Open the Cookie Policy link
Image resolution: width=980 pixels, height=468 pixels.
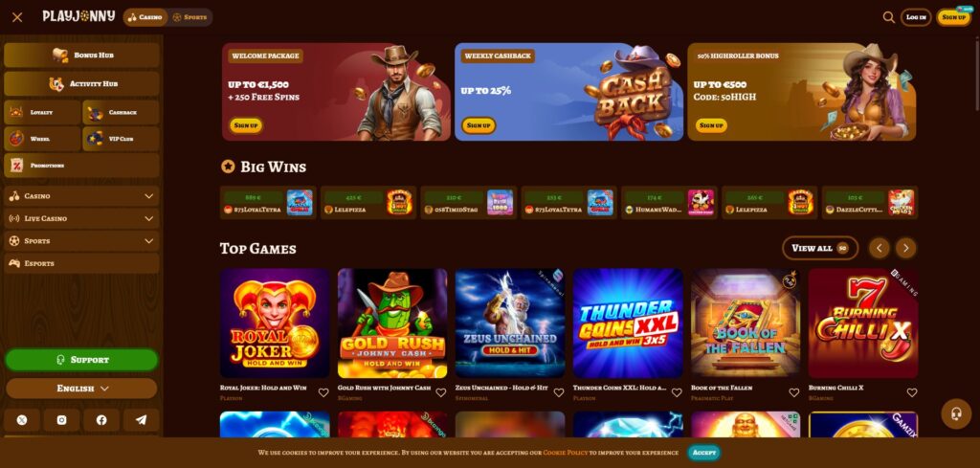pos(565,453)
